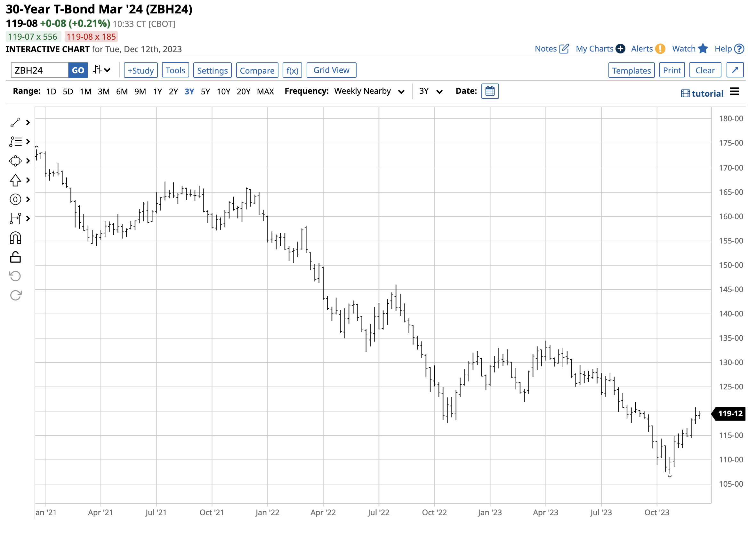Select the circled-zero marker tool

tap(15, 199)
